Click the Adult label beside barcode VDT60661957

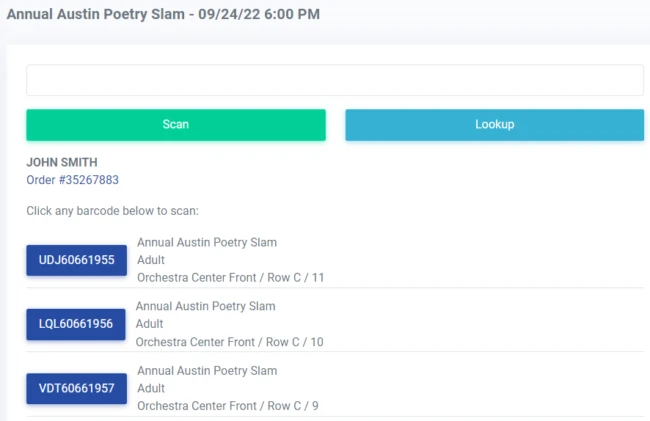(151, 388)
